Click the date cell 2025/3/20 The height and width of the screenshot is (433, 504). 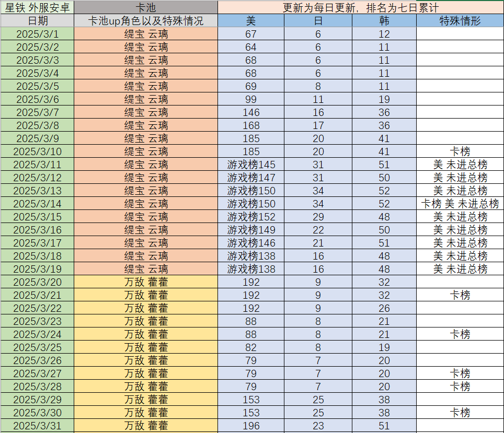37,282
